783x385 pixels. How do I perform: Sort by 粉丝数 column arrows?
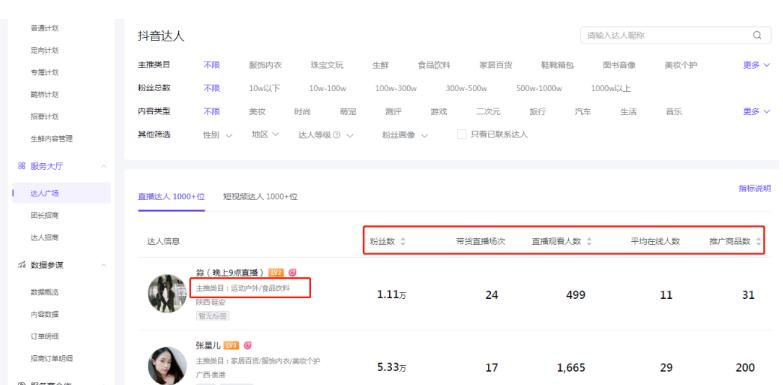403,242
